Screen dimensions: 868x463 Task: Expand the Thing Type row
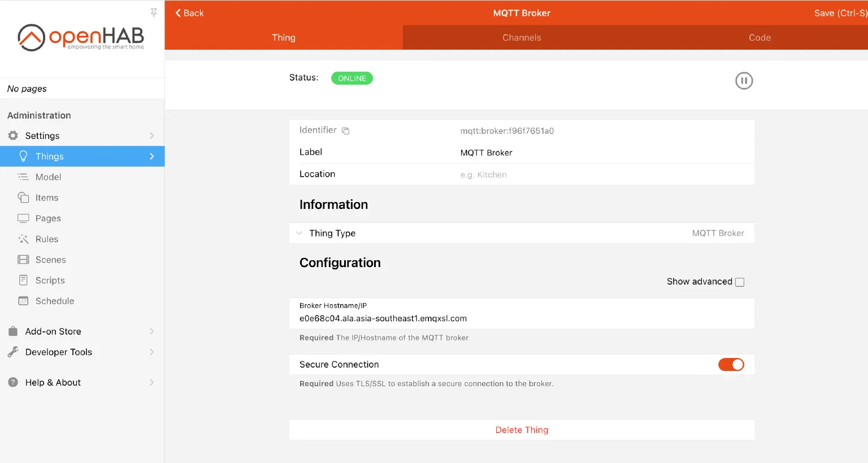(x=299, y=233)
